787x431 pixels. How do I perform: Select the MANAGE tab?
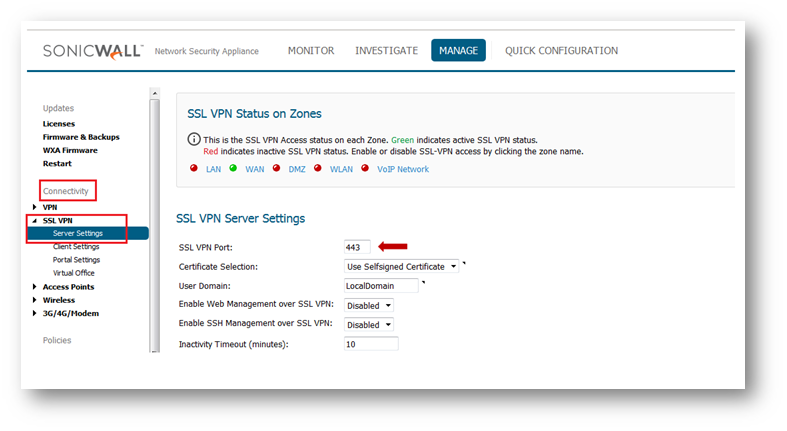[458, 50]
